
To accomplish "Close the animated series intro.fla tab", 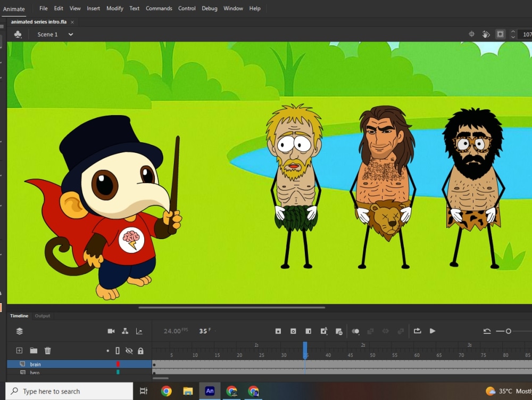I will [72, 22].
